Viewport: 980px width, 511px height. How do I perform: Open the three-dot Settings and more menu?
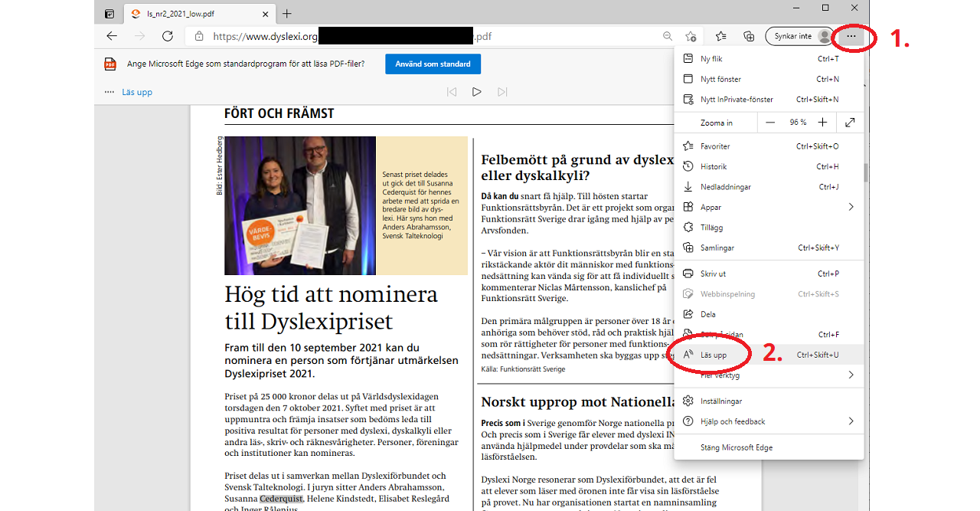(x=851, y=36)
